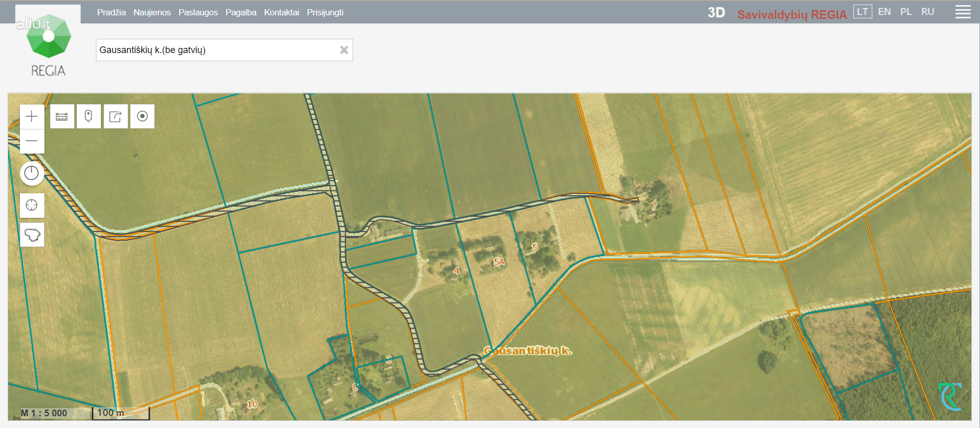This screenshot has height=428, width=980.
Task: Show full Lithuania map extent
Action: (x=32, y=235)
